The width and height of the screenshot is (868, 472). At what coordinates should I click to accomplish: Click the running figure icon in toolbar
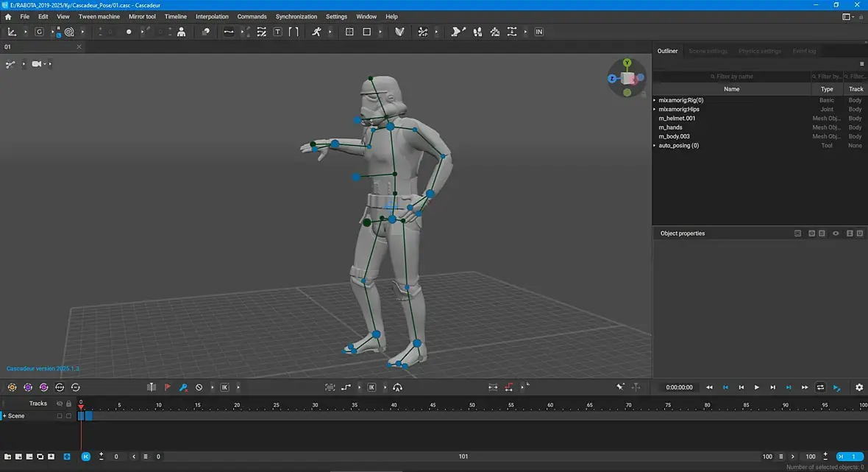(x=316, y=32)
